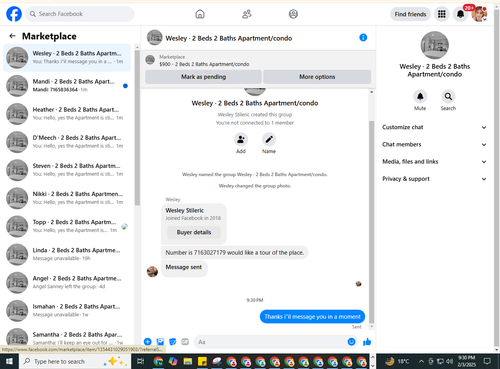Open Topp 2 Beds 2 Baths conversation
The height and width of the screenshot is (369, 500).
pos(67,226)
